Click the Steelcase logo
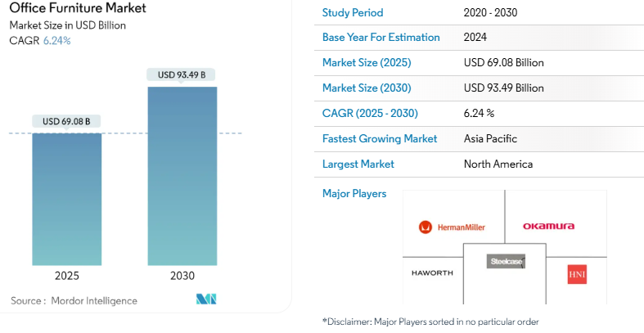The image size is (644, 333). pos(506,261)
